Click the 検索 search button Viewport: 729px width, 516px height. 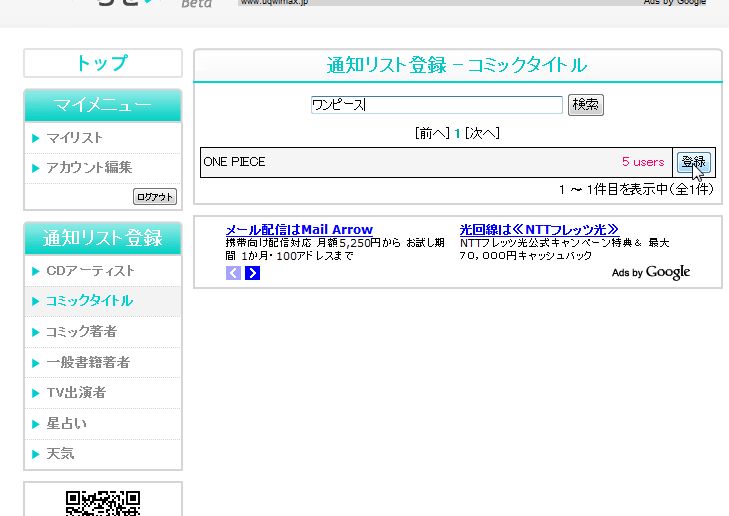pos(586,105)
